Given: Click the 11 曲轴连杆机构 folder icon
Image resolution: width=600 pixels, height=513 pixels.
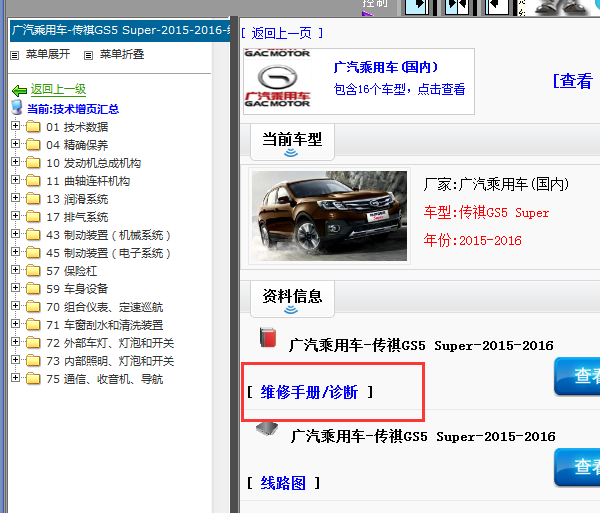Looking at the screenshot, I should coord(33,181).
